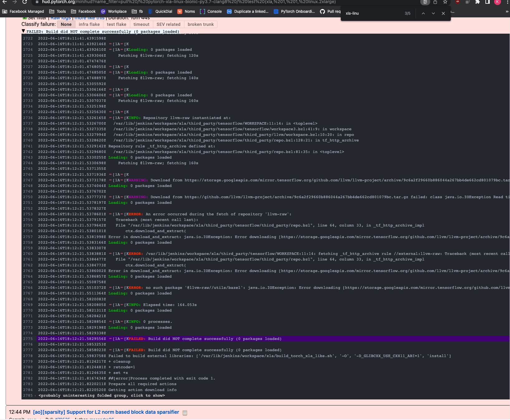
Task: Open the Tools bookmarks folder
Action: 58,12
